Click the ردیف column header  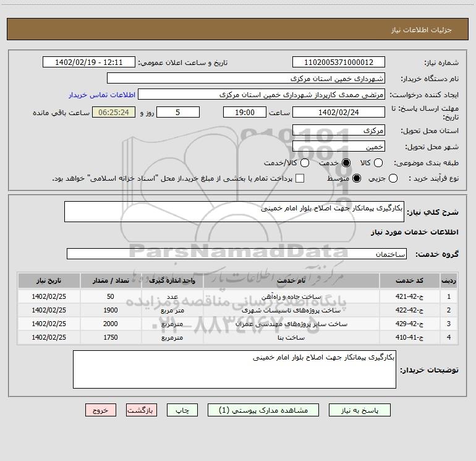coord(449,280)
